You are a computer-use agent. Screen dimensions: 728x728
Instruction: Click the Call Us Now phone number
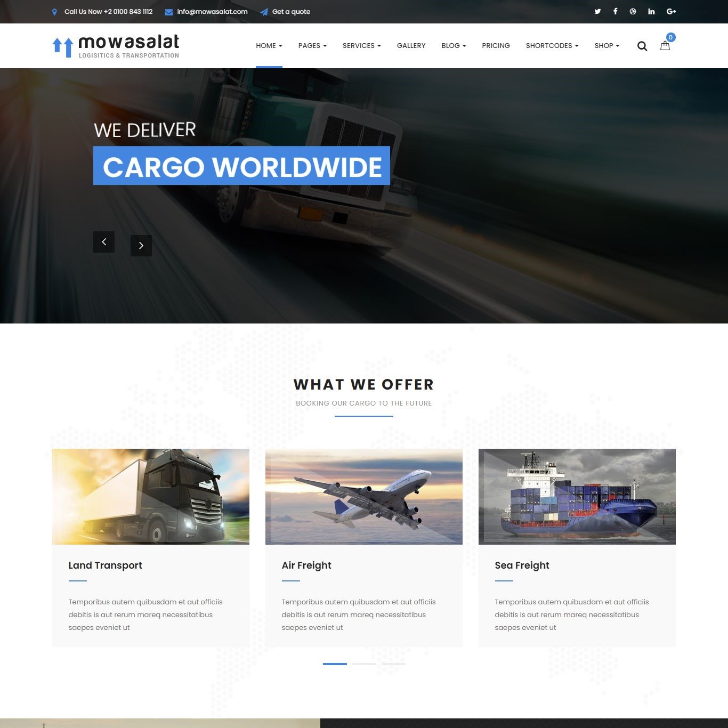[x=109, y=12]
